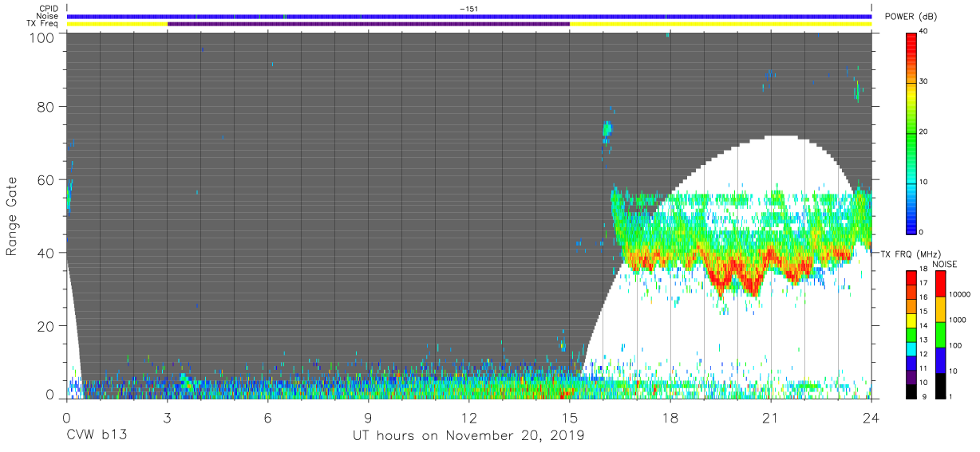980x452 pixels.
Task: Click the yellow TX Freq strip after hour 15
Action: pos(721,24)
